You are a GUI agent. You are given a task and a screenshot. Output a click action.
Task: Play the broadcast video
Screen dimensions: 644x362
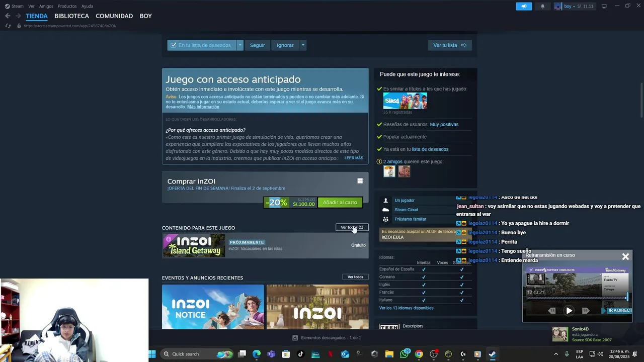click(x=569, y=311)
